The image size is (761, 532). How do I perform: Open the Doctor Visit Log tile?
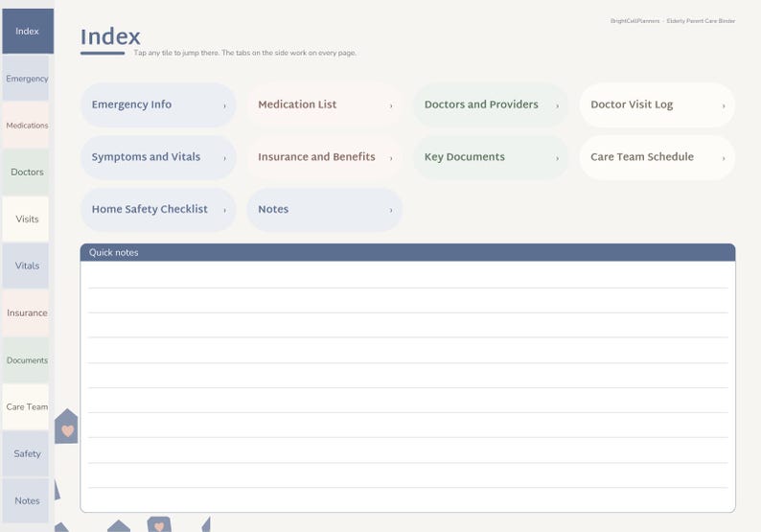point(657,104)
